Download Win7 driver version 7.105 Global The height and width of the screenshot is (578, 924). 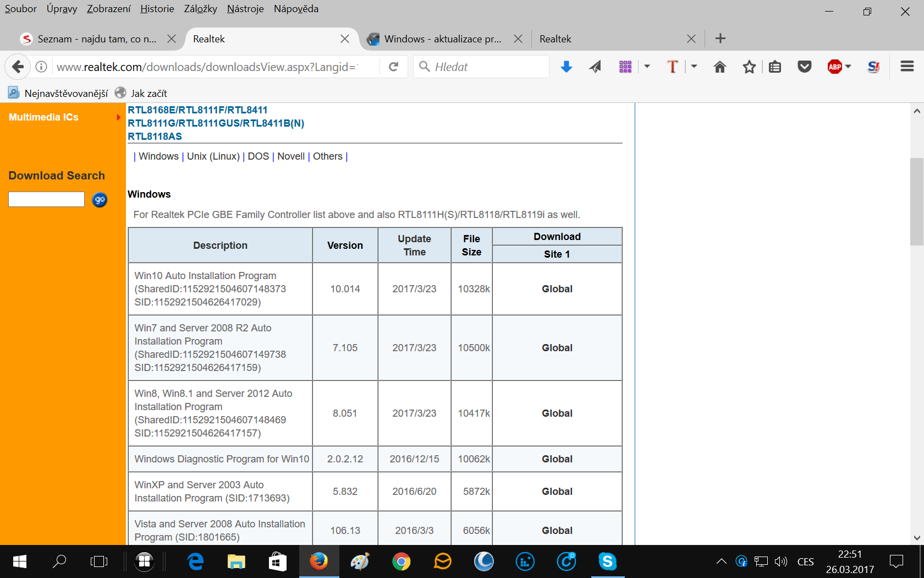(x=557, y=348)
